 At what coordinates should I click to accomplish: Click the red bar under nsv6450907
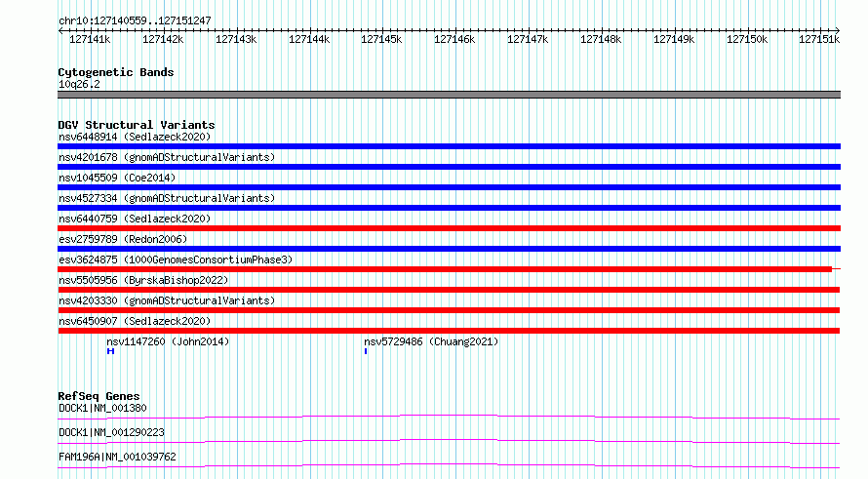click(x=449, y=331)
